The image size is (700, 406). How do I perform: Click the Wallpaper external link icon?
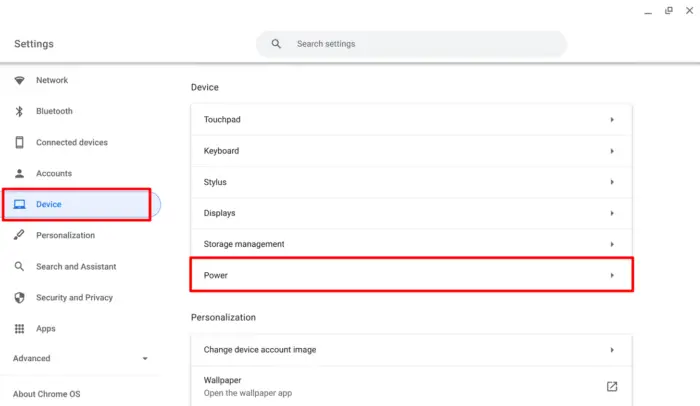612,386
